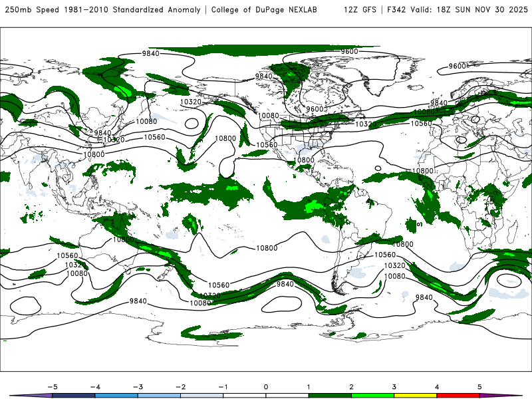Click the "2" colorbar tick label
This screenshot has width=532, height=399.
[352, 387]
